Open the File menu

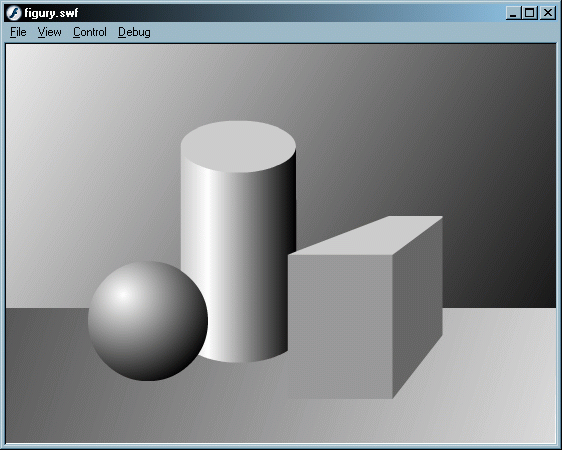[x=18, y=32]
